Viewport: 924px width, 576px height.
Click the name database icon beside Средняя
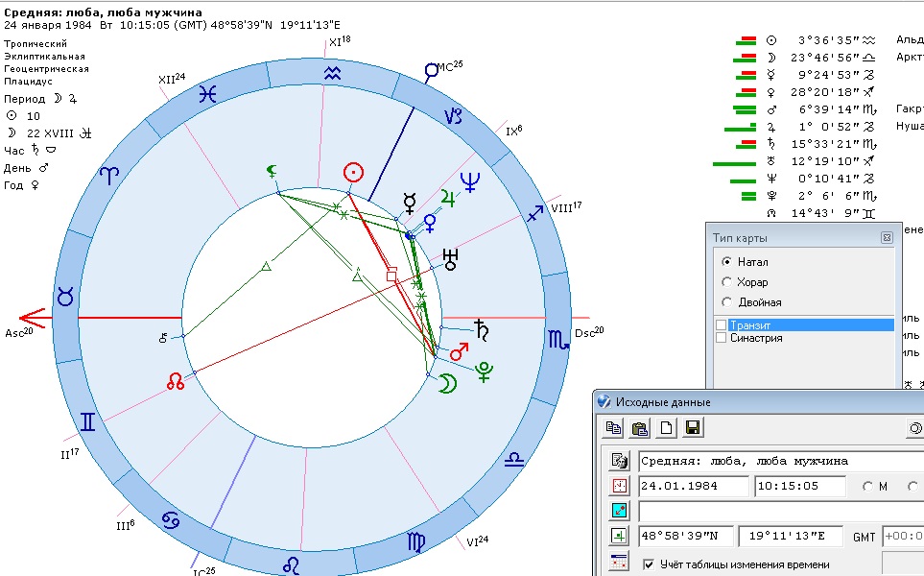[x=619, y=461]
